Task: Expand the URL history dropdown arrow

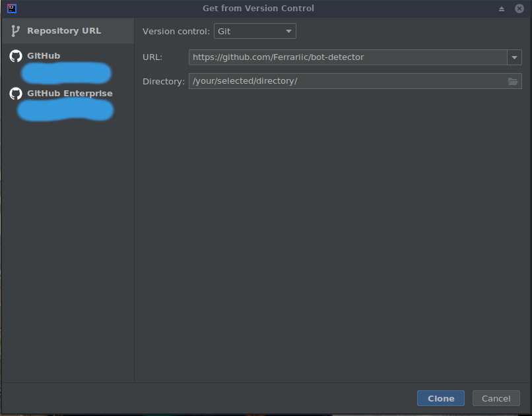Action: click(x=514, y=57)
